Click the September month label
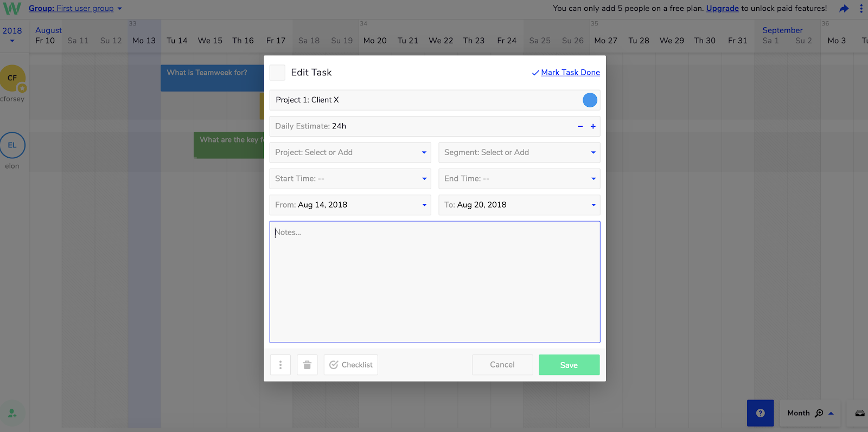The width and height of the screenshot is (868, 432). click(x=782, y=30)
